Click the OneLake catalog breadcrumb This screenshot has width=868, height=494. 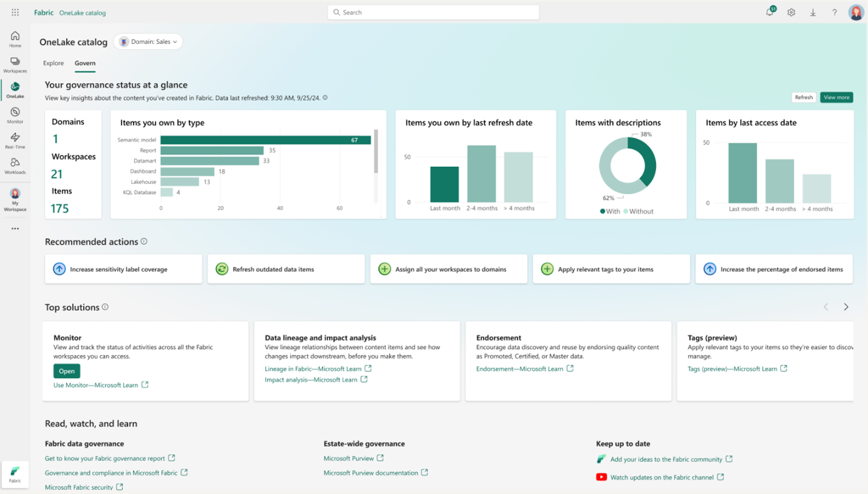pos(83,12)
